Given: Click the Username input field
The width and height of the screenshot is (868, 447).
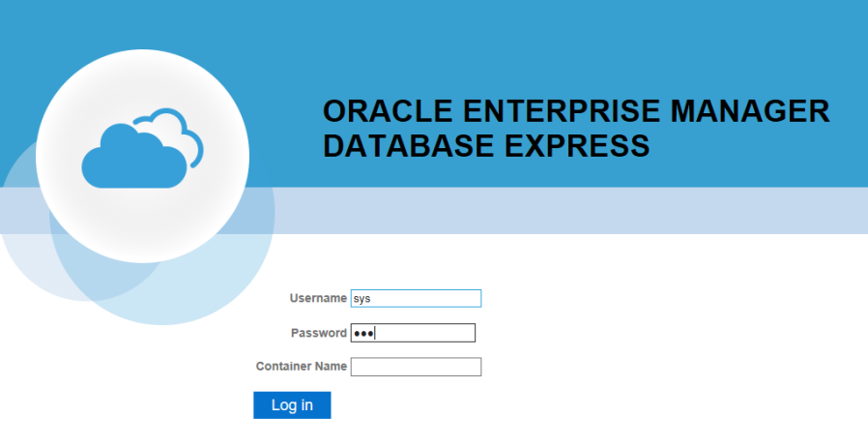Looking at the screenshot, I should click(x=416, y=299).
